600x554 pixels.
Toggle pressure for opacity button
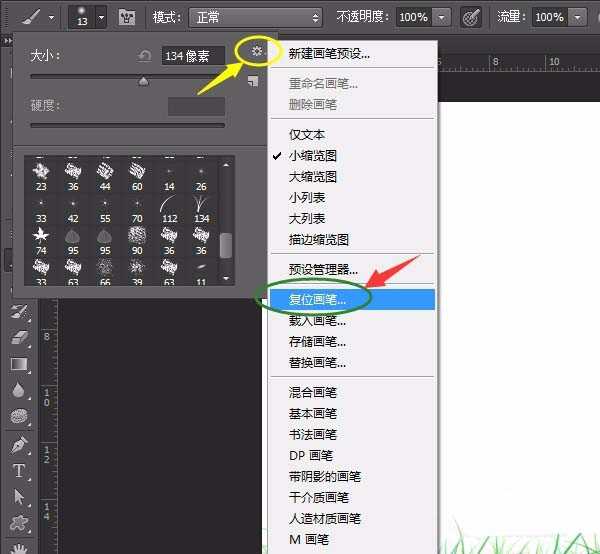[470, 17]
